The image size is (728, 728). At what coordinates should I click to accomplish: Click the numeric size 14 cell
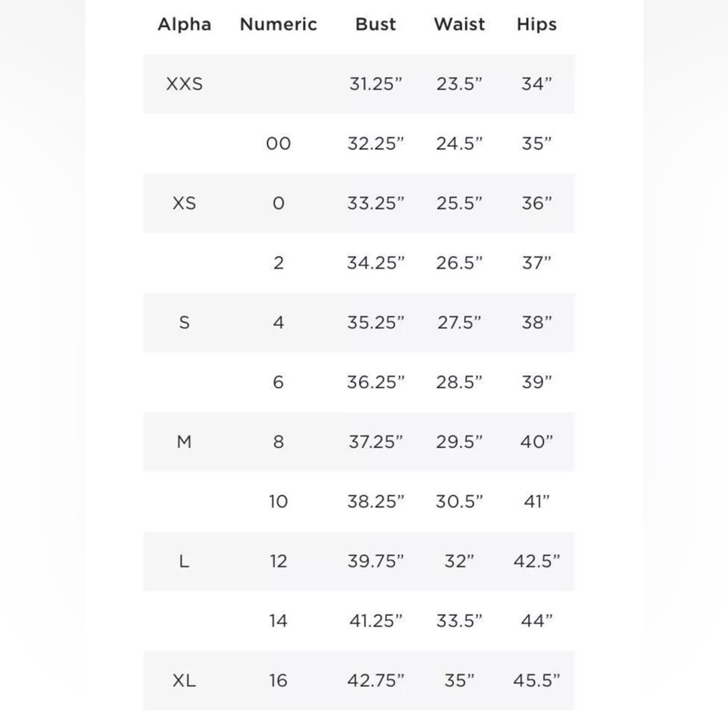(279, 621)
